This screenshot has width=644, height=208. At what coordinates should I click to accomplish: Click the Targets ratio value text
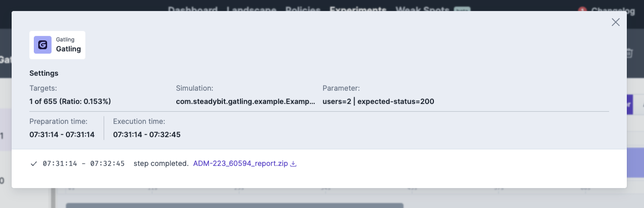tap(70, 101)
